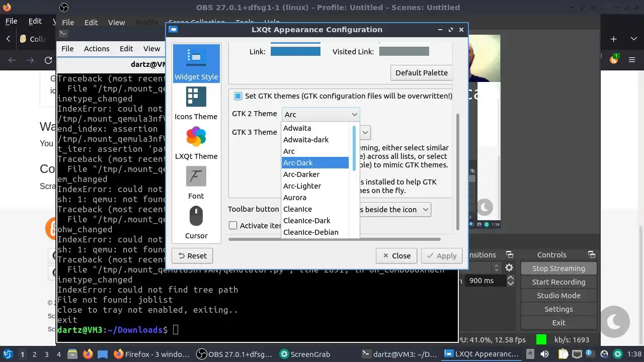Toggle the page dark-mode moon button
Screen dimensions: 644x362
click(614, 322)
